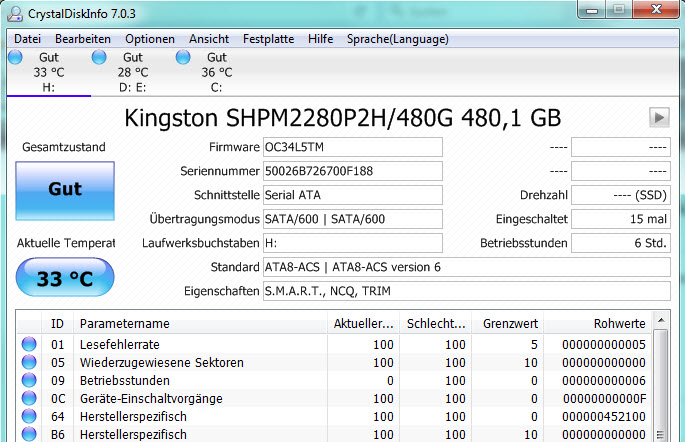The image size is (685, 442).
Task: Click the Laufwerksbuchstaben field H:
Action: [353, 243]
